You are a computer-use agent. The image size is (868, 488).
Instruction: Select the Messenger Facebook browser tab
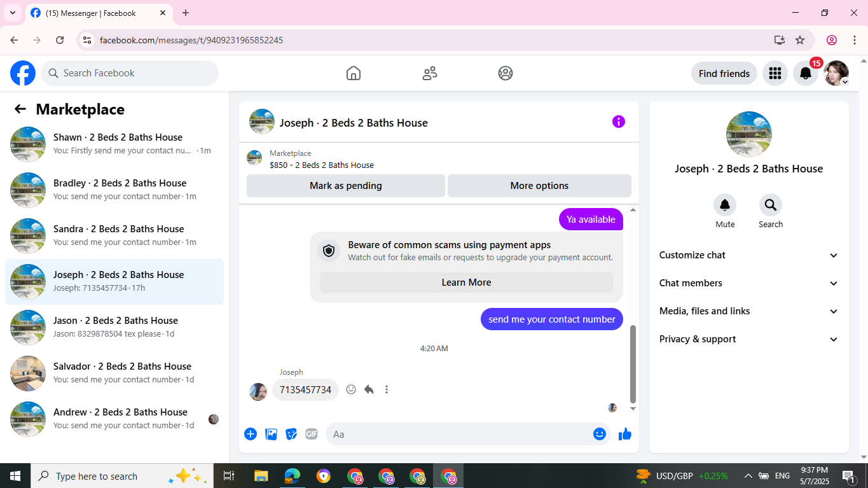pos(99,13)
